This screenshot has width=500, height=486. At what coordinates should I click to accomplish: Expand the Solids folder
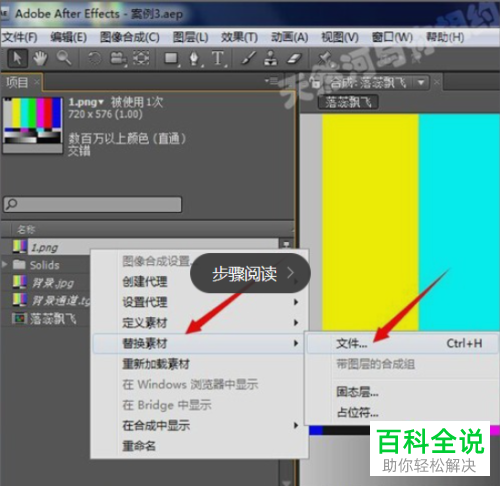coord(5,265)
